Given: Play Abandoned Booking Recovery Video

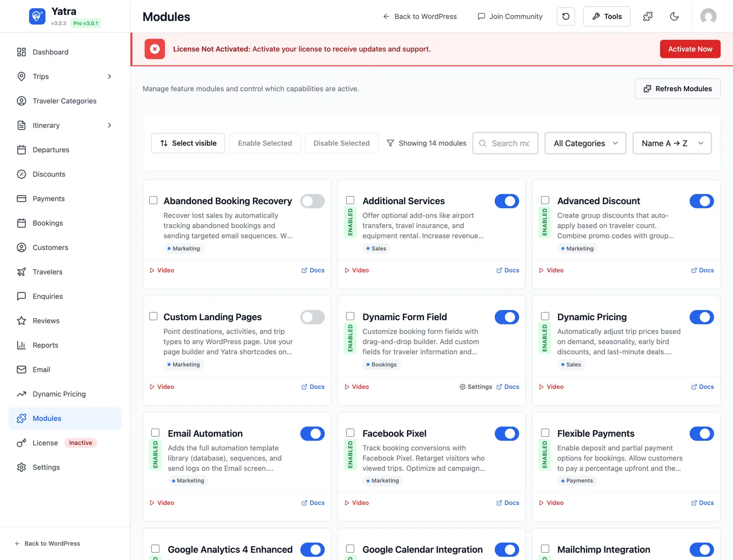Looking at the screenshot, I should [162, 270].
